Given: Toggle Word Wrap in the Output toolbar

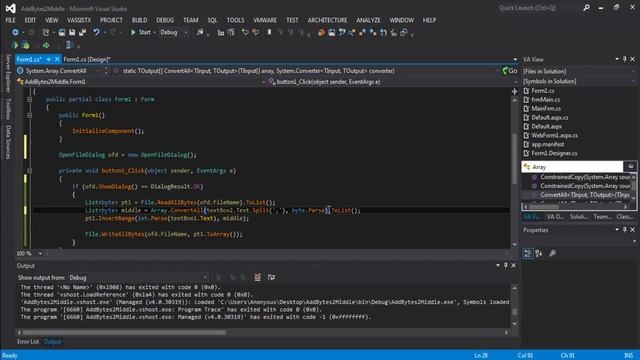Looking at the screenshot, I should tap(271, 277).
